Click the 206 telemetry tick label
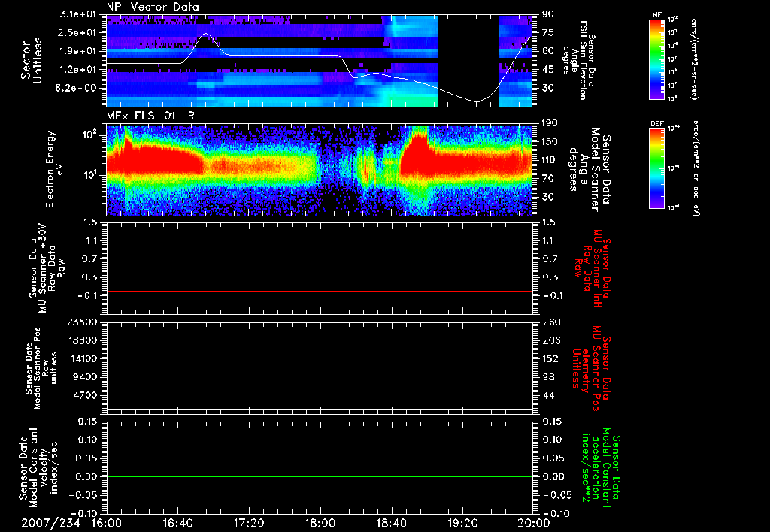 click(x=550, y=340)
